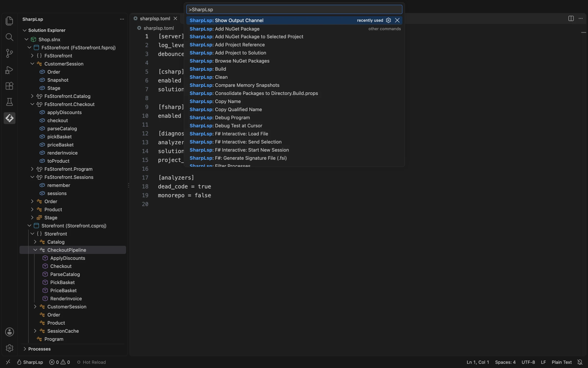588x368 pixels.
Task: Configure keybinding gear for Show Output Channel
Action: pyautogui.click(x=388, y=20)
